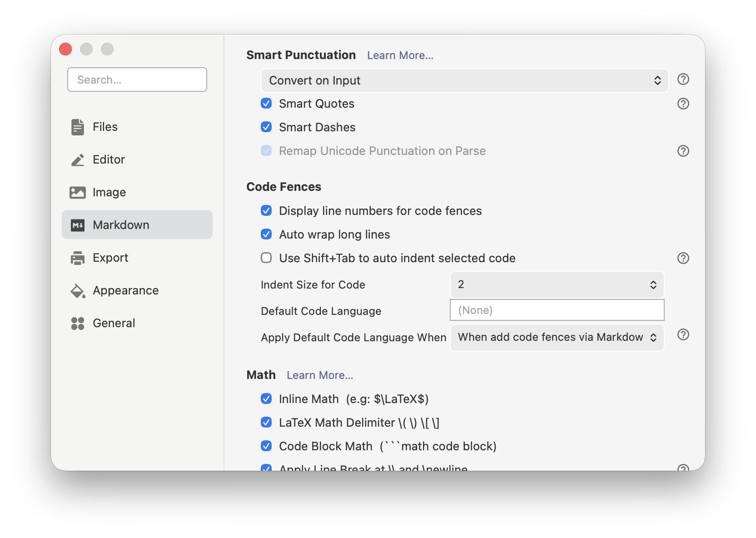Click the Editor pencil icon

pyautogui.click(x=78, y=159)
